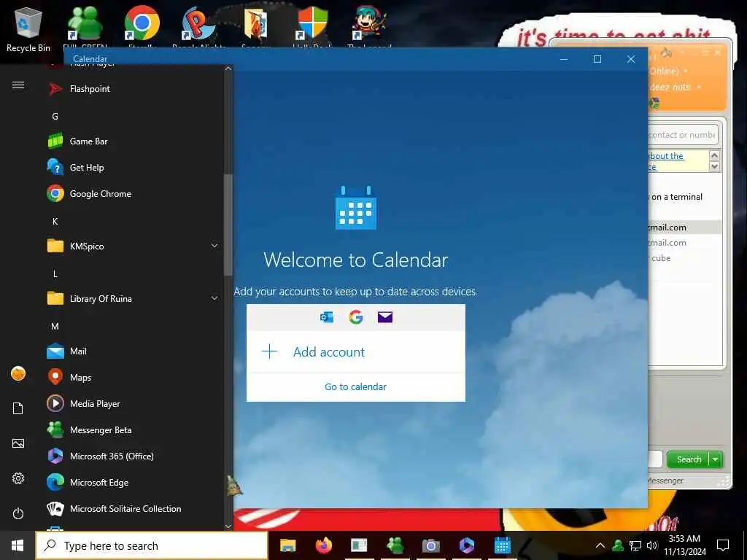The width and height of the screenshot is (747, 560).
Task: Launch Firefox from the taskbar
Action: (x=324, y=545)
